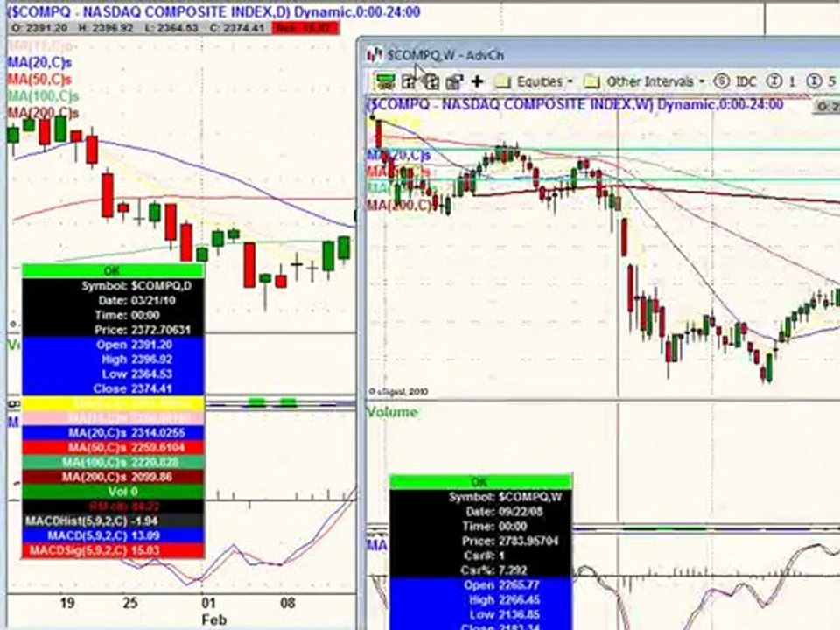Click the MA(50,C)s 2259.6104 red row
840x630 pixels.
(113, 447)
